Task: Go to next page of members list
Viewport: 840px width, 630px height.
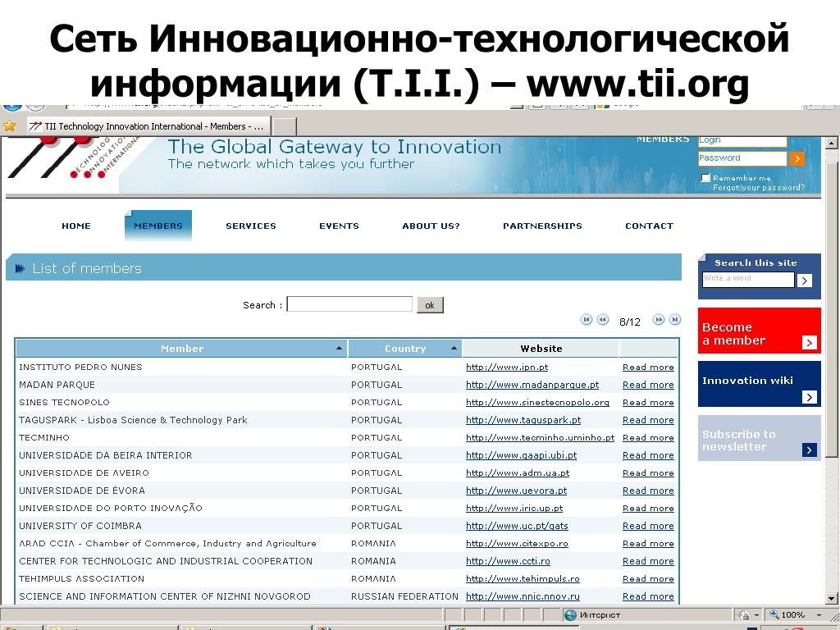Action: pos(659,320)
